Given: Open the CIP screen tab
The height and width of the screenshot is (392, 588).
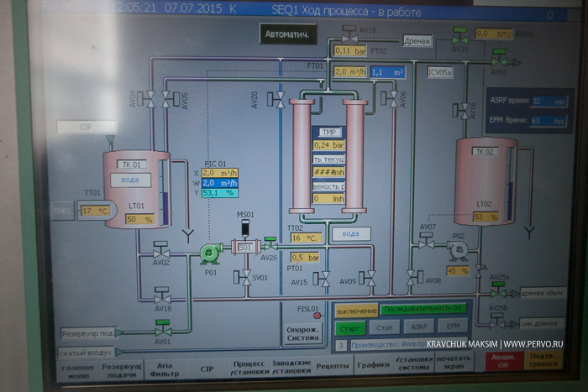Looking at the screenshot, I should point(206,368).
